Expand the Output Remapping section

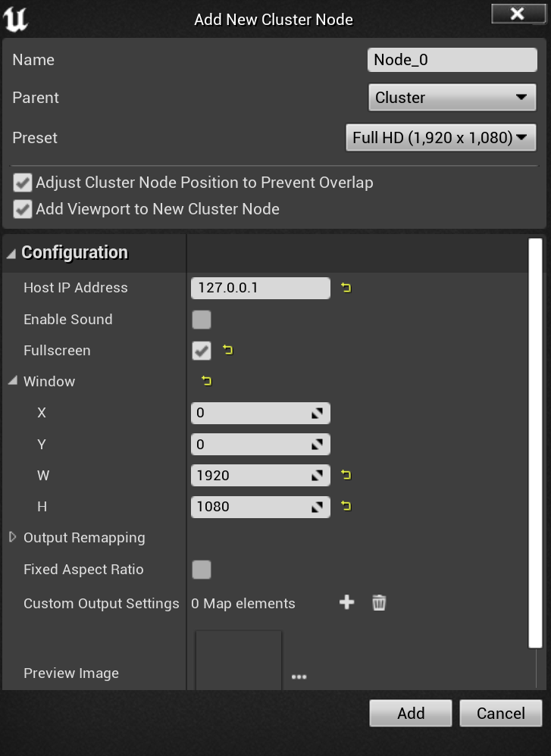tap(12, 538)
